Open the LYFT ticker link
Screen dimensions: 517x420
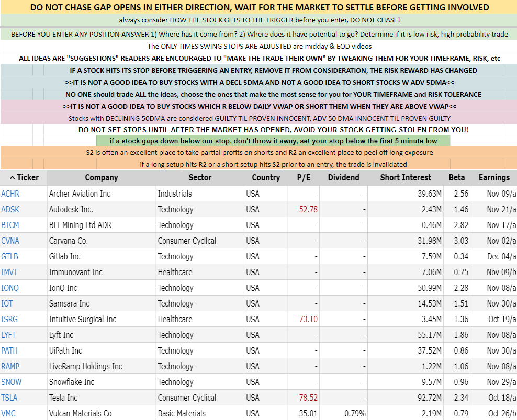(x=8, y=335)
